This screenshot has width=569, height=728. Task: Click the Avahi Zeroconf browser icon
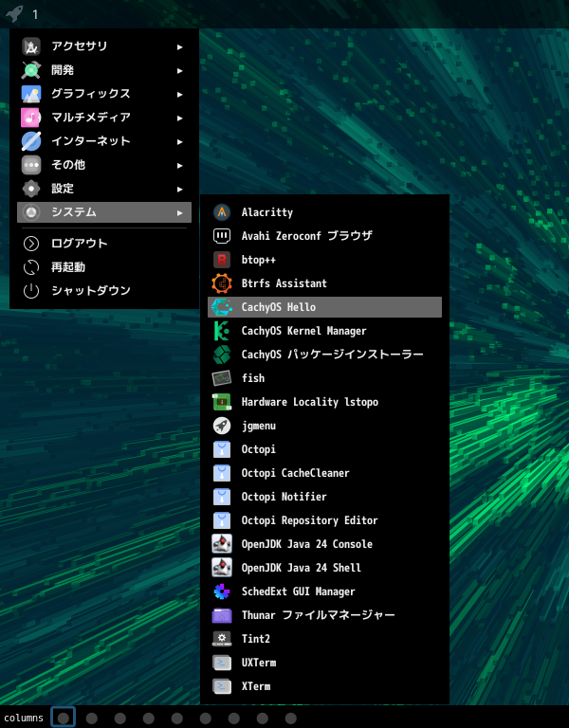[x=222, y=236]
